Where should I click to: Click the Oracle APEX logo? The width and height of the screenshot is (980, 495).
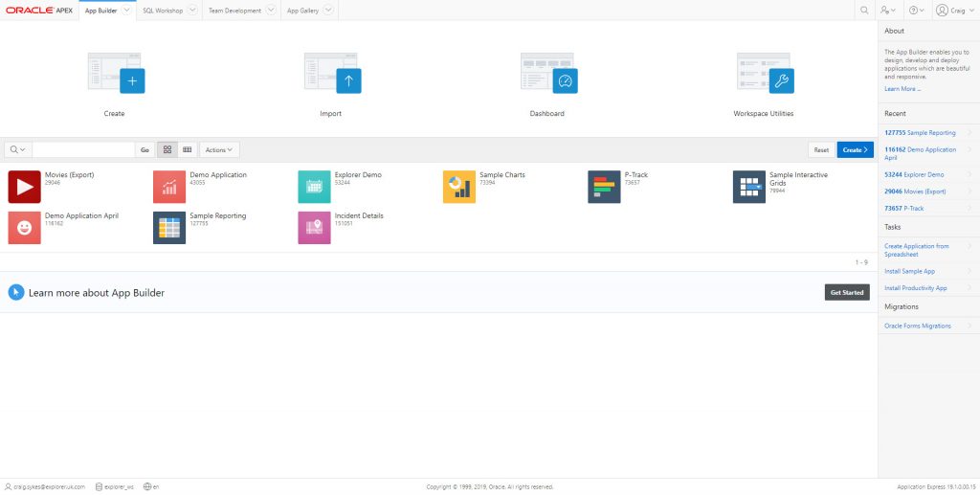[39, 11]
